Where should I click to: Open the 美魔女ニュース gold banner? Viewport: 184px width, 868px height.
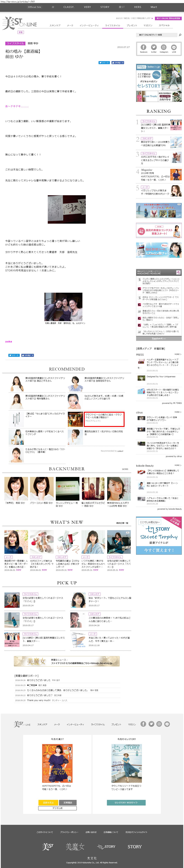pos(67,661)
